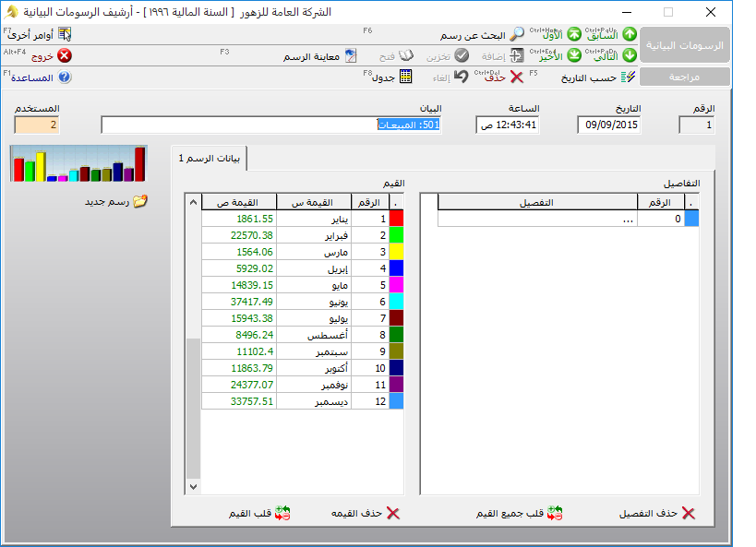Click the حذف القيمه button label

point(357,513)
